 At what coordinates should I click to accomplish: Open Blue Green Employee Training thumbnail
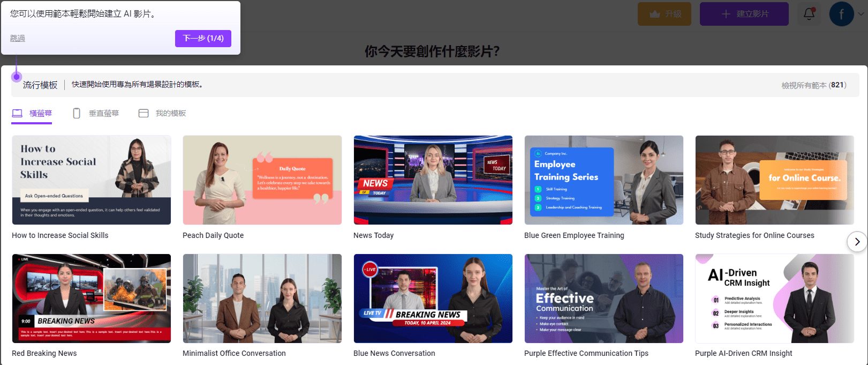click(604, 180)
